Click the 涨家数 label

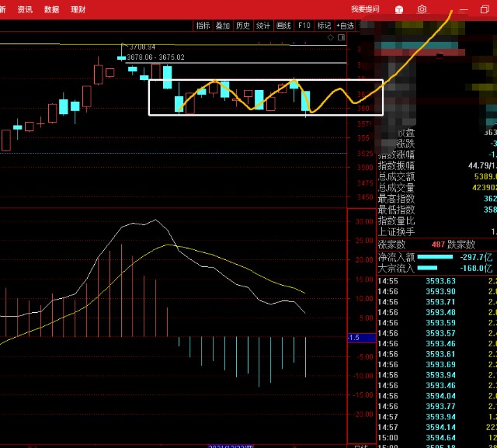(391, 245)
